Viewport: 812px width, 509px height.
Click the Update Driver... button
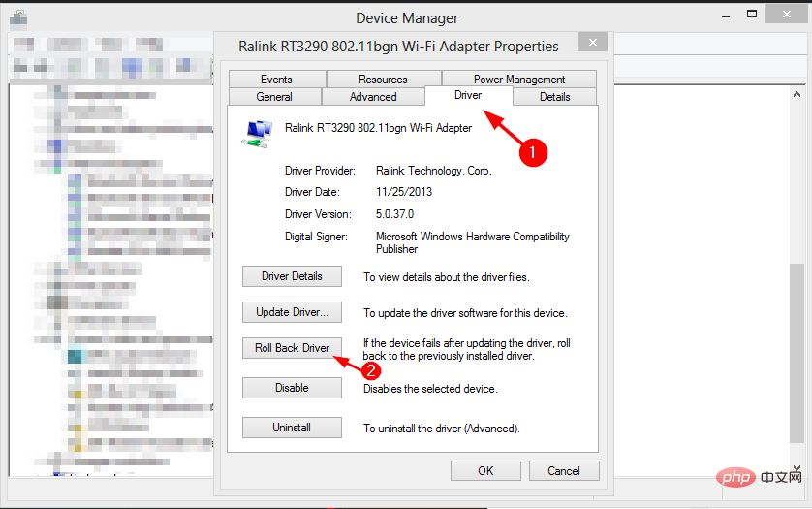292,312
